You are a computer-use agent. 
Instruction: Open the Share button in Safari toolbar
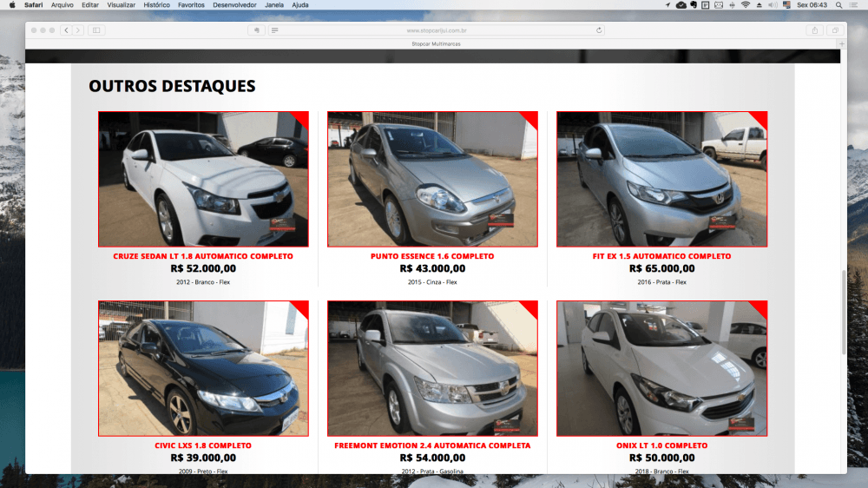[x=815, y=30]
